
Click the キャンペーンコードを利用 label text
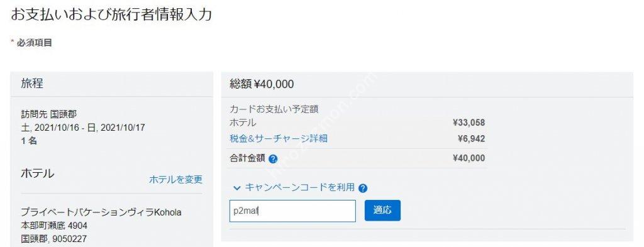tap(299, 187)
